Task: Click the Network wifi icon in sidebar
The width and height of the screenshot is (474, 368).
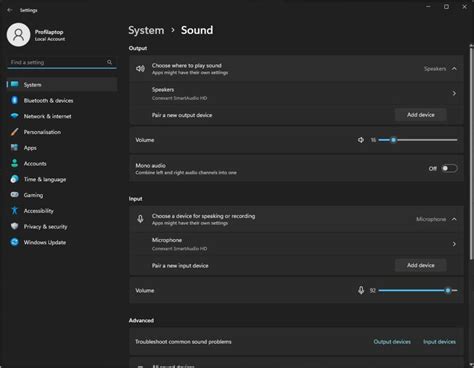Action: (x=14, y=116)
